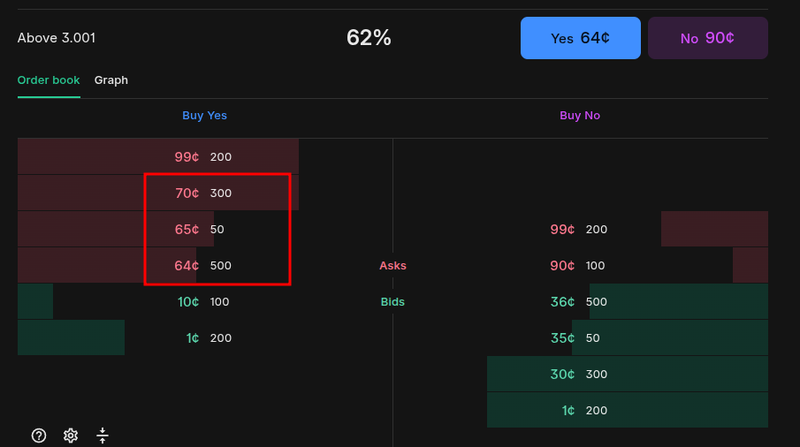Select the 70¢ ask with 300 quantity
The width and height of the screenshot is (800, 447).
point(203,193)
